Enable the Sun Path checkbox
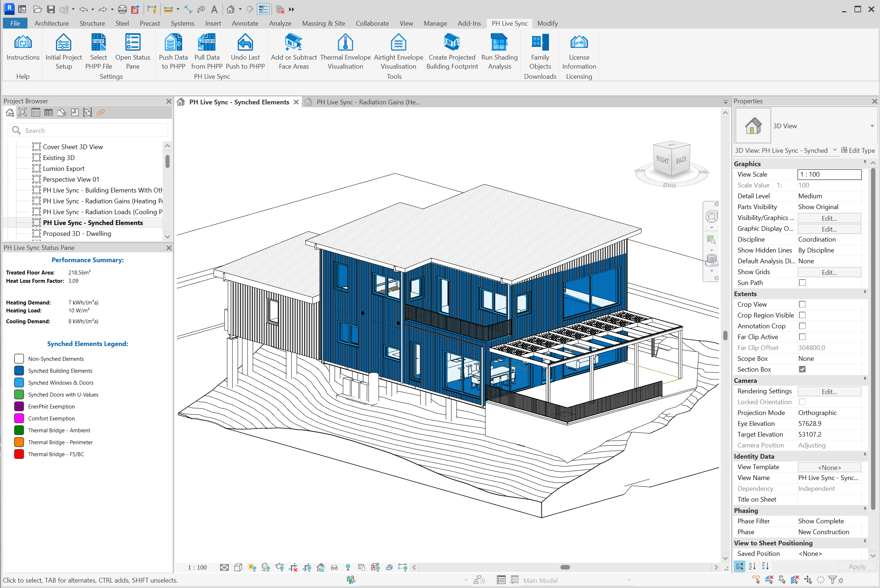The width and height of the screenshot is (880, 588). click(x=802, y=283)
